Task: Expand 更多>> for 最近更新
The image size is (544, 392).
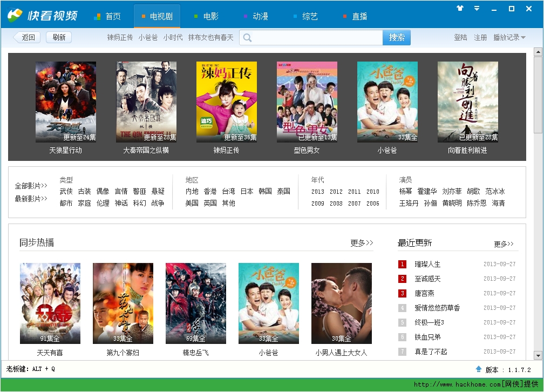Action: coord(504,244)
